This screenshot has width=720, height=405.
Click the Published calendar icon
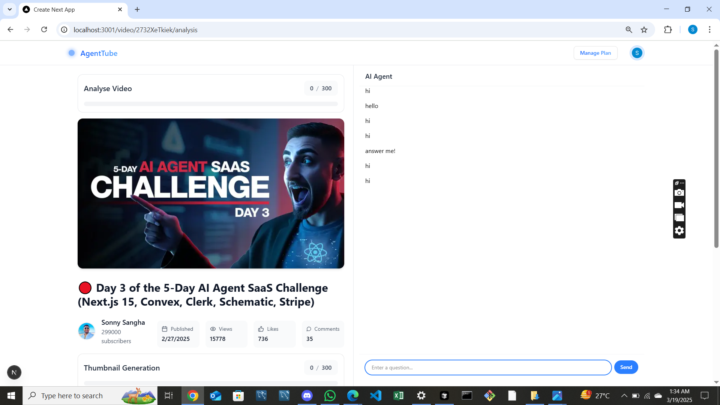pyautogui.click(x=164, y=329)
